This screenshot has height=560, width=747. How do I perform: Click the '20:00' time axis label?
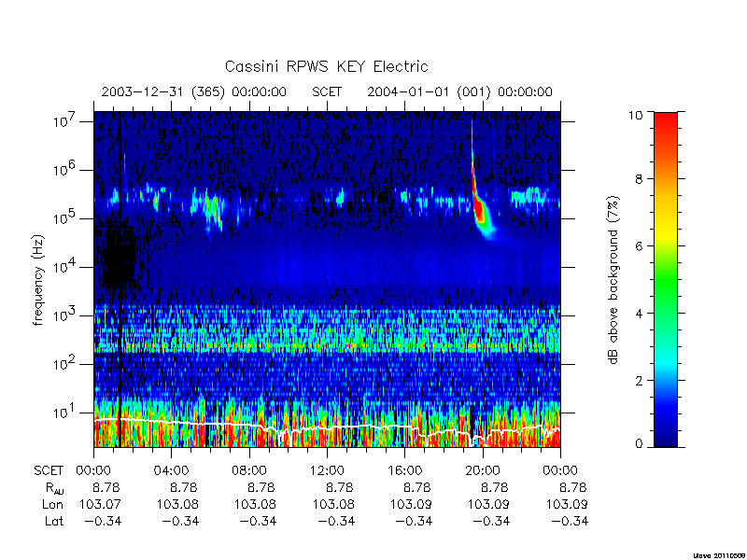pos(483,470)
